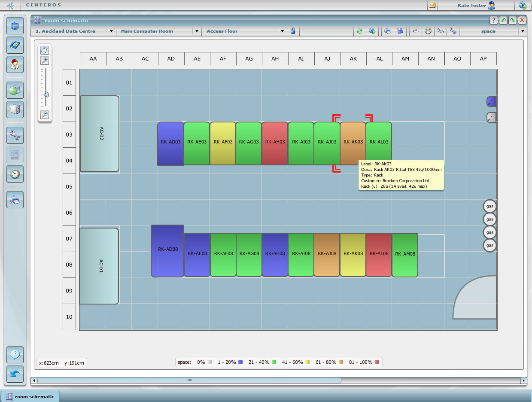Open the mail envelope icon in header

pyautogui.click(x=432, y=6)
